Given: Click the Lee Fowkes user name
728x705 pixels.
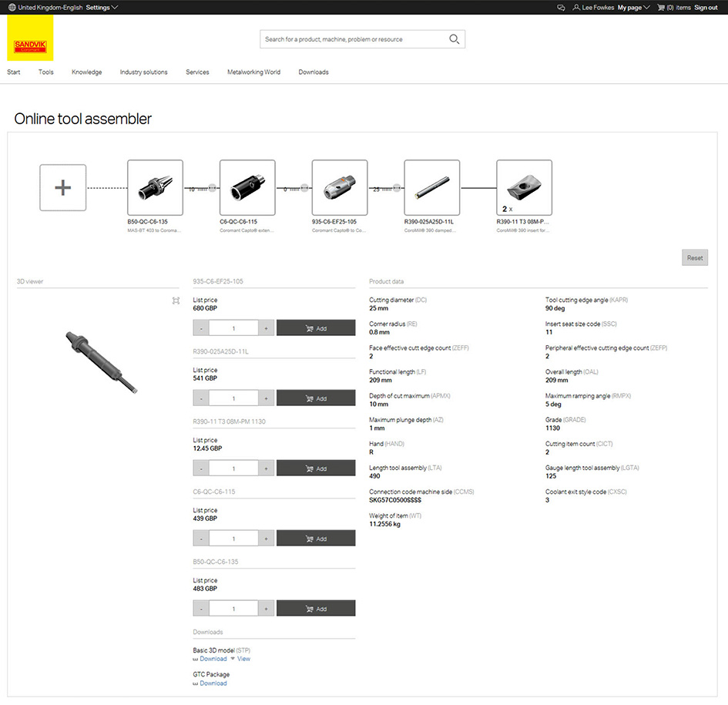Looking at the screenshot, I should pyautogui.click(x=598, y=8).
